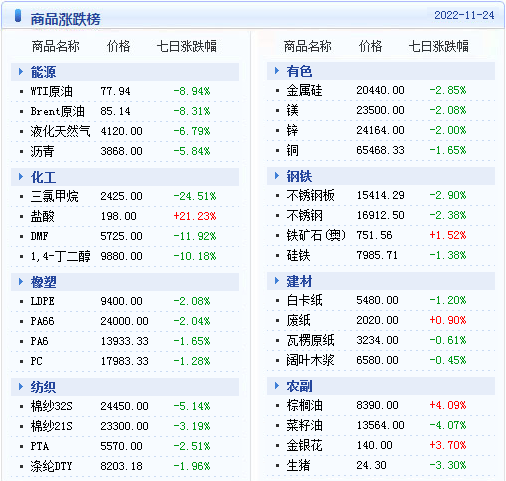Open the 不锈钢板 commodity
This screenshot has width=506, height=481.
pyautogui.click(x=310, y=195)
